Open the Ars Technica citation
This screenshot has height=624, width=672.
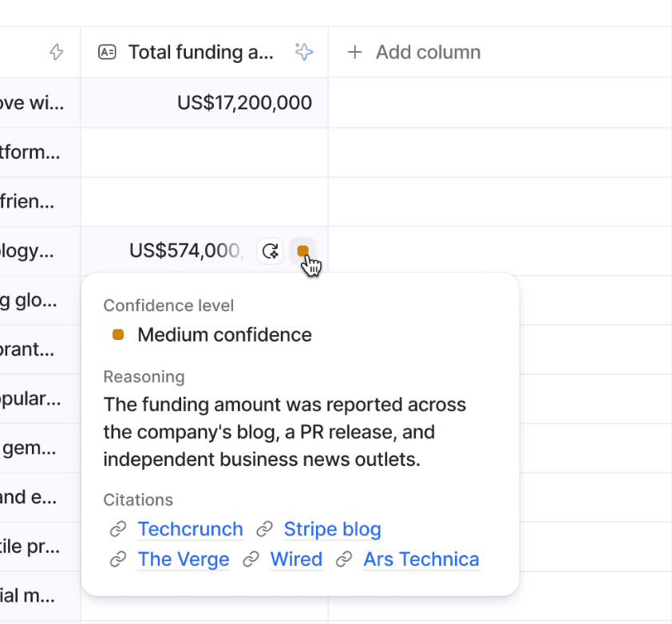coord(421,559)
